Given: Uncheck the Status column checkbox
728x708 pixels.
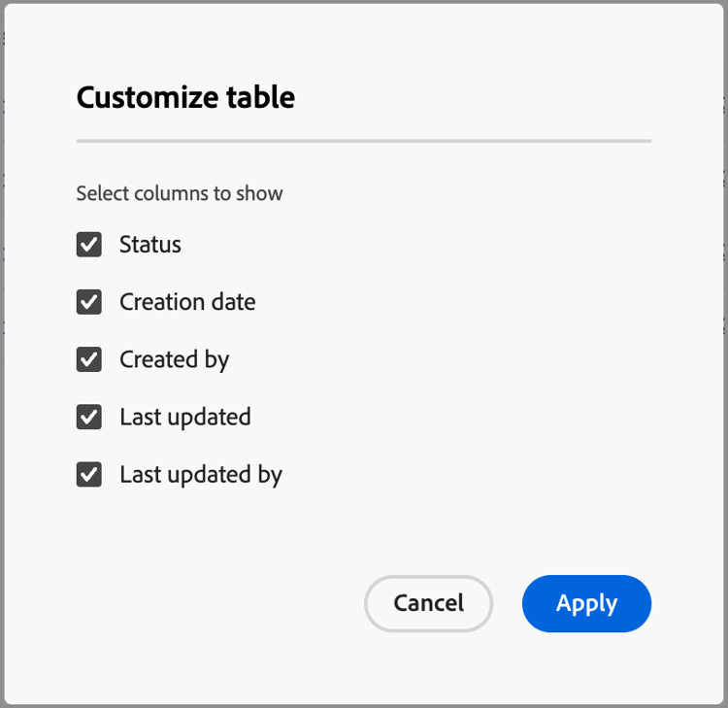Looking at the screenshot, I should 89,245.
